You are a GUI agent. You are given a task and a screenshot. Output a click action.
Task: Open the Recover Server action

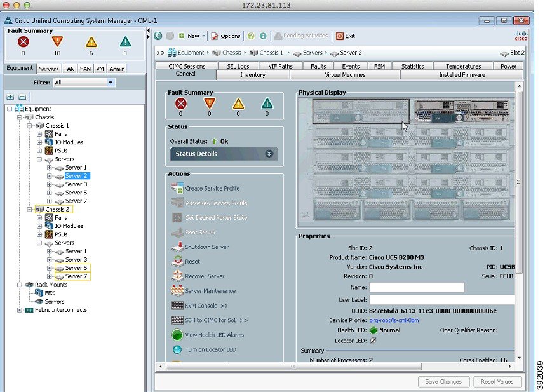point(177,276)
